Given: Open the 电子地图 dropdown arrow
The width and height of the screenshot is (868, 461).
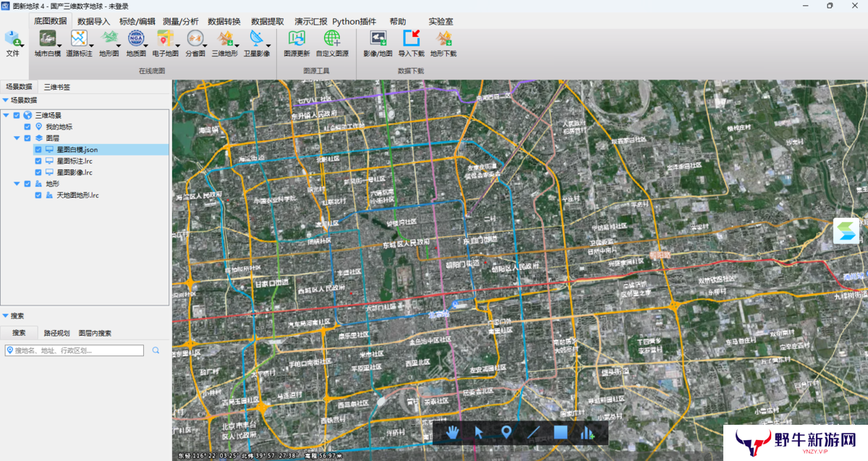Looking at the screenshot, I should click(178, 44).
